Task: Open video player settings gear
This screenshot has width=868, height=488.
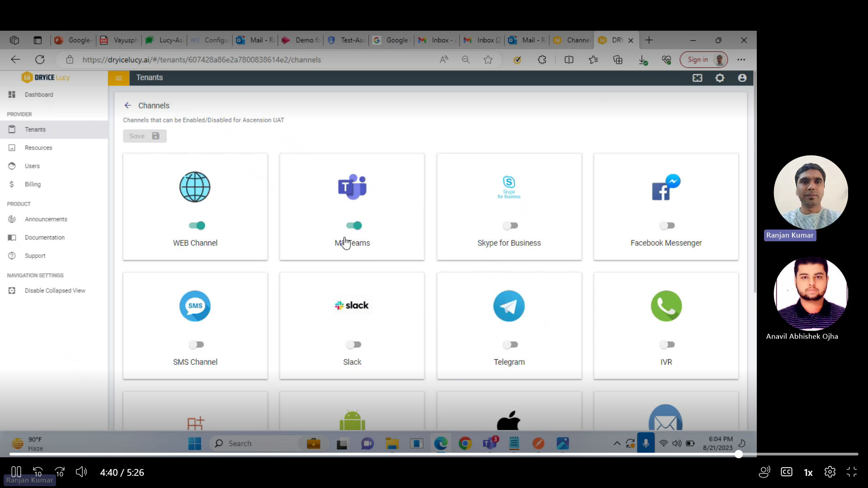Action: point(830,472)
